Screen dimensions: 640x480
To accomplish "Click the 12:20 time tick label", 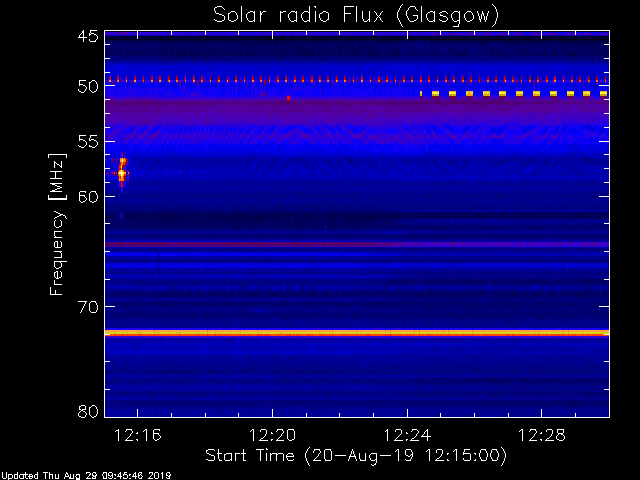I will 272,435.
